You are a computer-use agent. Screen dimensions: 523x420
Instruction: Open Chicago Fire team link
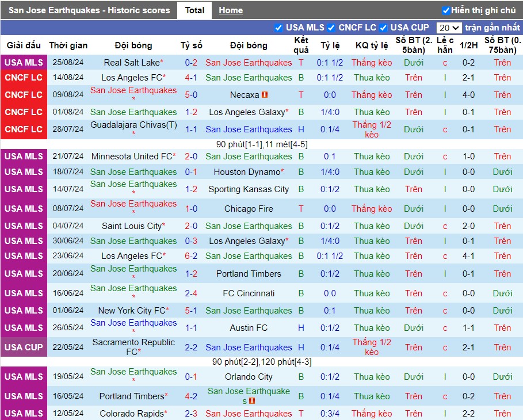[x=249, y=209]
